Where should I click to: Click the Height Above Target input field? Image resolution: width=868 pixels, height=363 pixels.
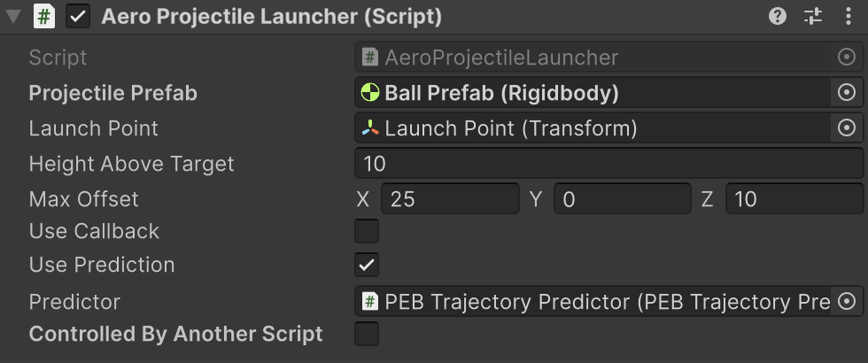pyautogui.click(x=608, y=164)
